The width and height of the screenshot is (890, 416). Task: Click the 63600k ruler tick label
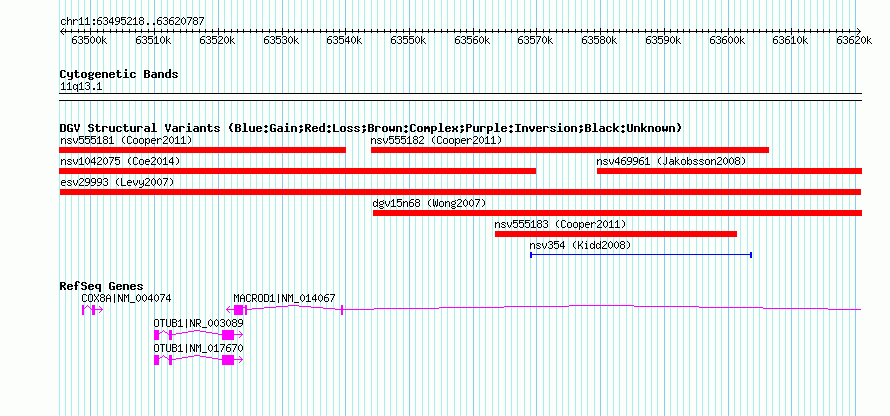point(727,41)
